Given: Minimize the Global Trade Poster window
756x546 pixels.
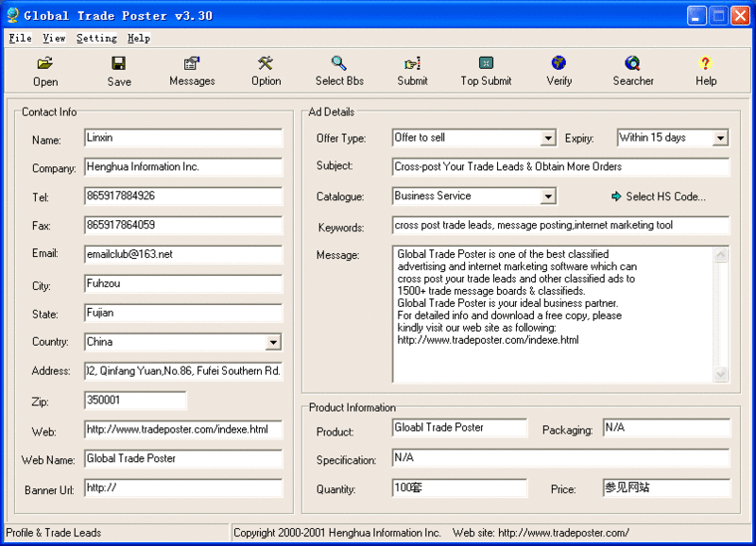Looking at the screenshot, I should (696, 15).
